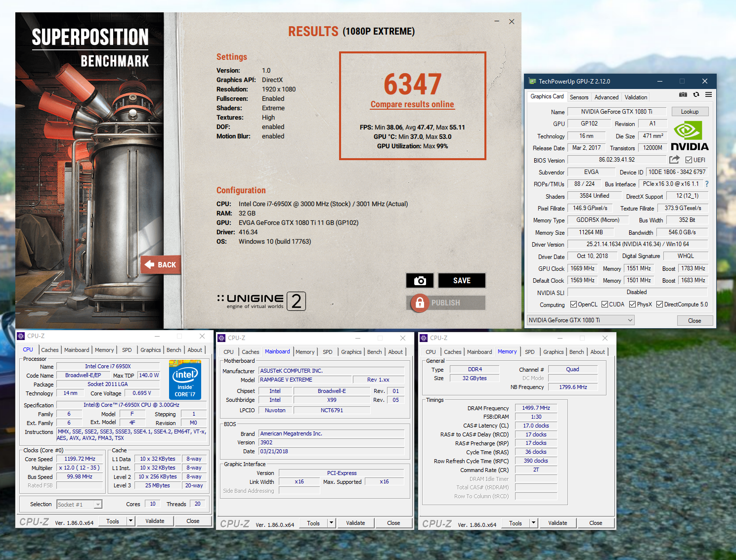Switch to the Sensors tab in GPU-Z
Image resolution: width=736 pixels, height=560 pixels.
point(579,97)
